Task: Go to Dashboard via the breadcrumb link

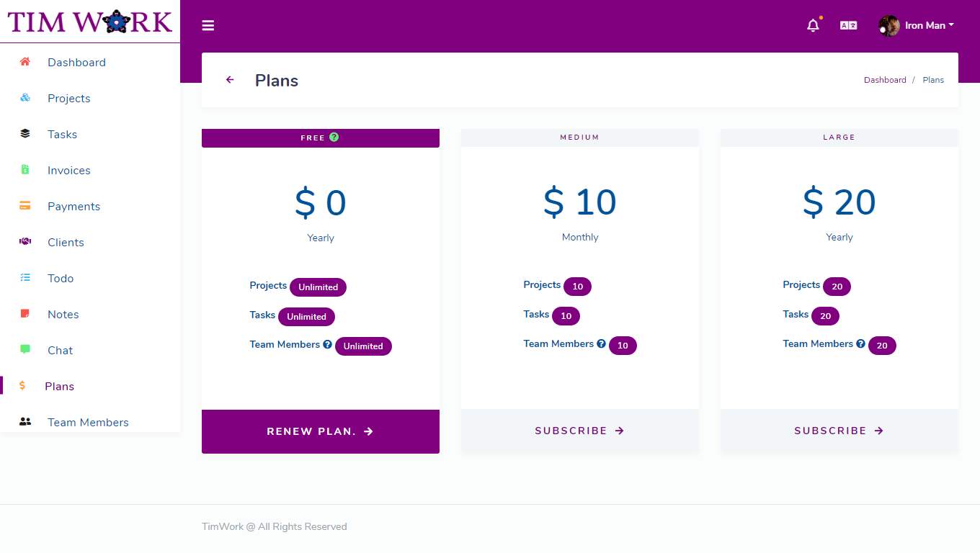Action: tap(885, 80)
